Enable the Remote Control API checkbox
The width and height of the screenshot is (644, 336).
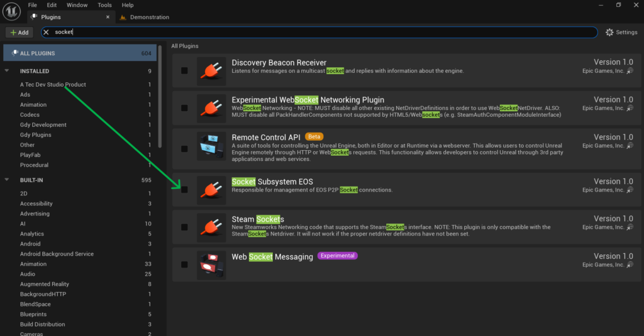(x=184, y=149)
